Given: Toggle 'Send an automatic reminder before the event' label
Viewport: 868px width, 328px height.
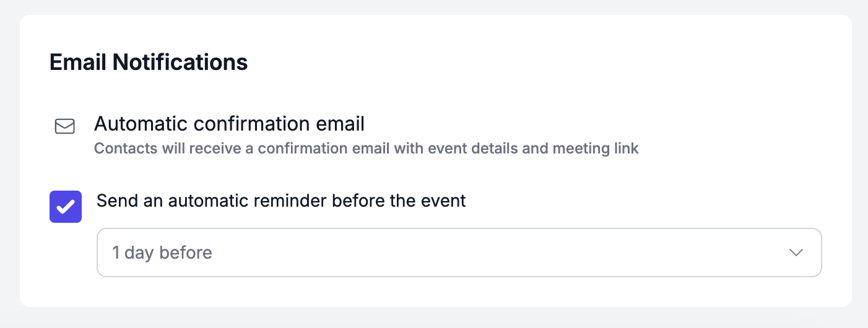Looking at the screenshot, I should [x=281, y=201].
